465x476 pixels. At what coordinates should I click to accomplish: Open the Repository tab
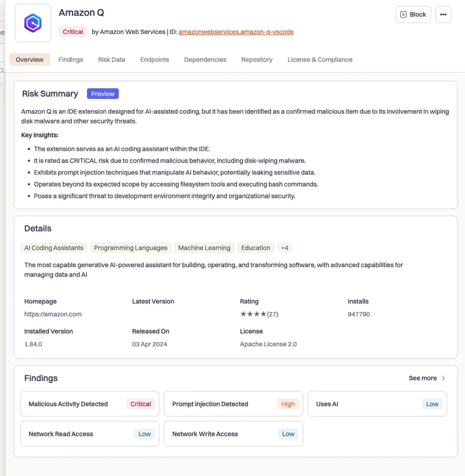click(x=257, y=59)
